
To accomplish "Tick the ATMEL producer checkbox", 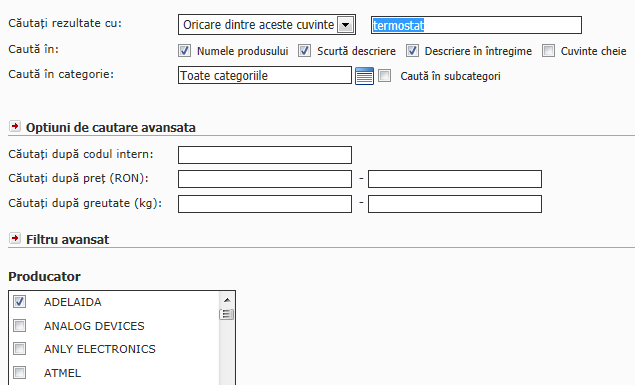I will 19,372.
